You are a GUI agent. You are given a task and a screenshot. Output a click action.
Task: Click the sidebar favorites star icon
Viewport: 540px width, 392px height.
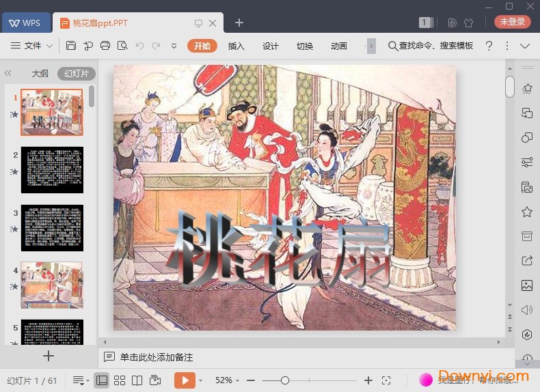pyautogui.click(x=527, y=212)
